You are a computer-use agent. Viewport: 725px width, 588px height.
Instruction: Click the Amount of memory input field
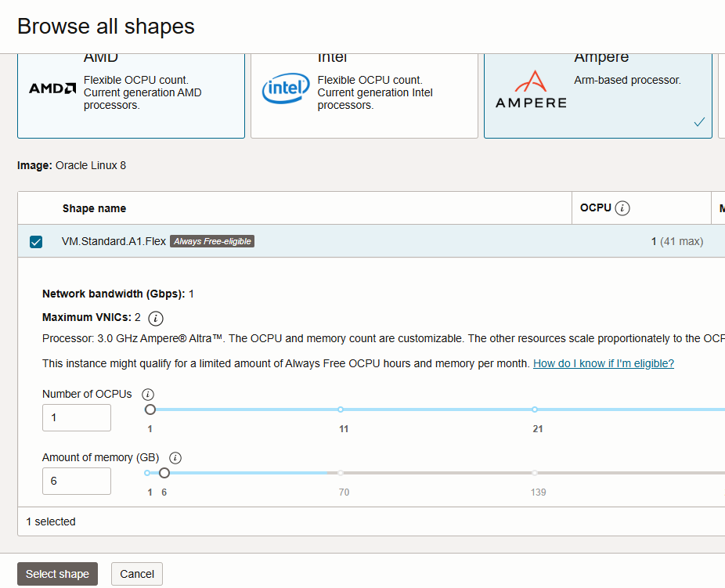coord(76,481)
